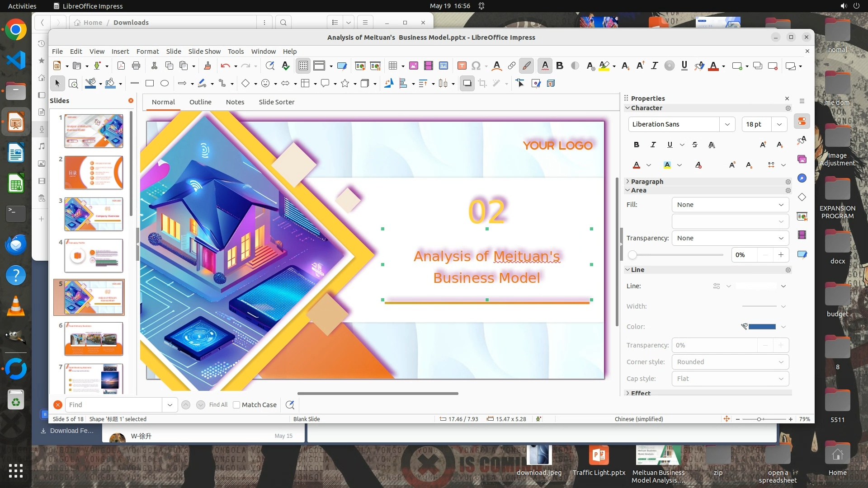868x488 pixels.
Task: Click Downloads in the path bar
Action: [131, 23]
